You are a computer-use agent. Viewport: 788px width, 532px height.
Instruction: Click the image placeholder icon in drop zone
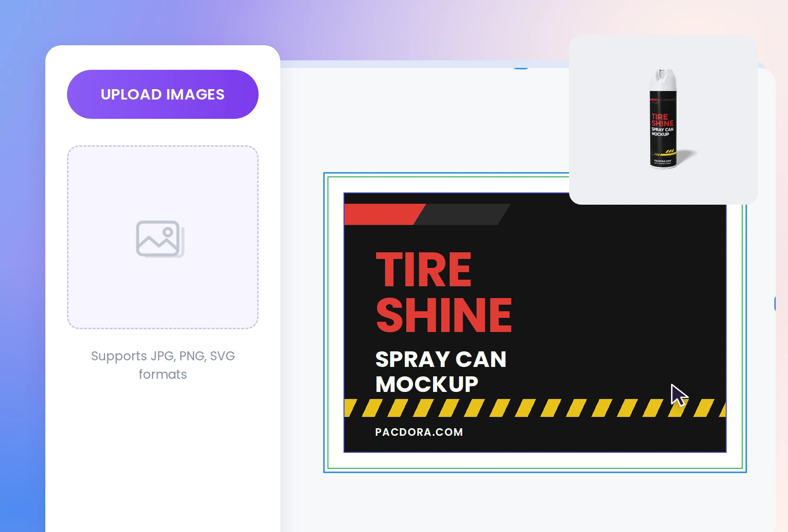(160, 239)
